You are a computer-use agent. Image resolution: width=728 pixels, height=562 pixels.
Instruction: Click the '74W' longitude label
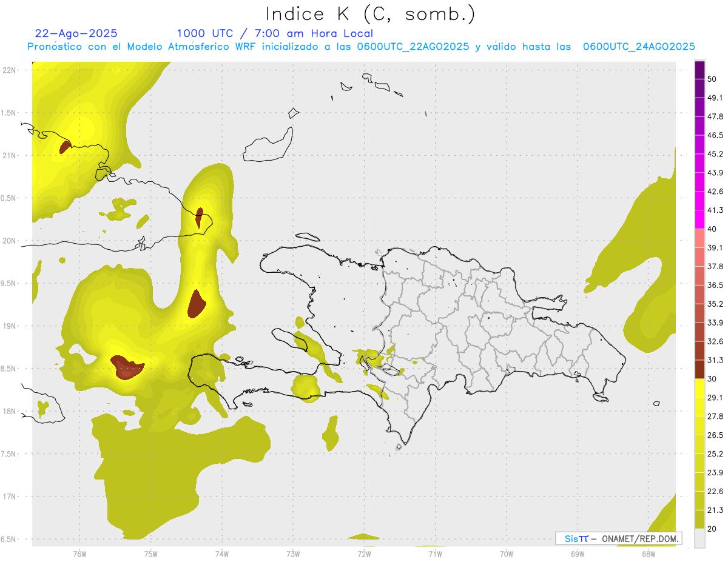point(222,554)
